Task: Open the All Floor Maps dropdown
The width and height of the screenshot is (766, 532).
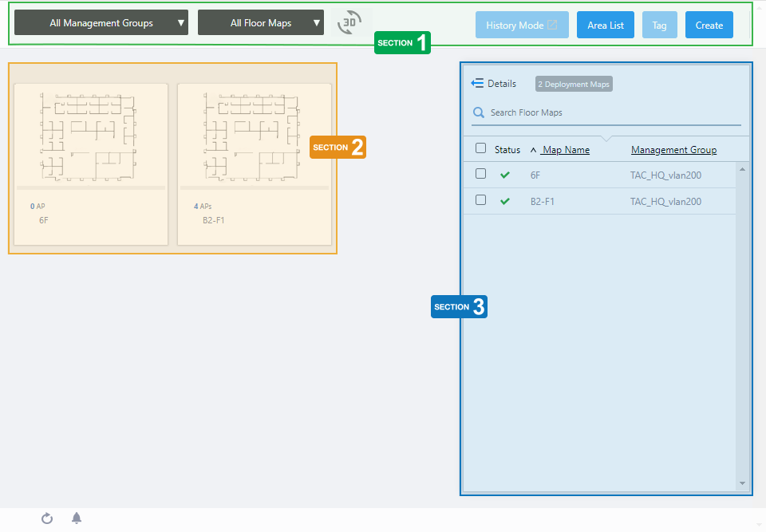Action: tap(261, 23)
